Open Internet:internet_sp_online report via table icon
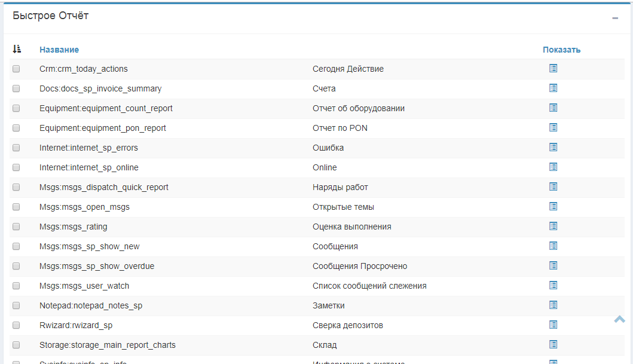The image size is (633, 364). [x=553, y=167]
